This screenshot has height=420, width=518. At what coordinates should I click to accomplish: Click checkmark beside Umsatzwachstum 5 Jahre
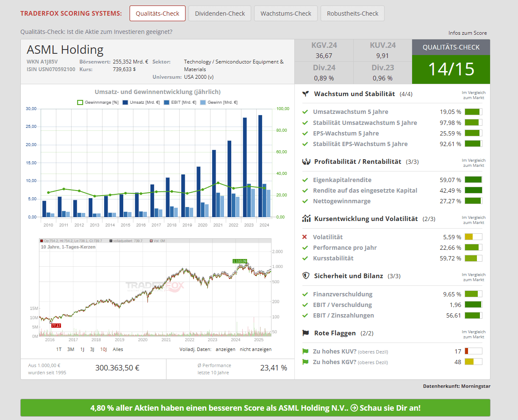coord(305,112)
